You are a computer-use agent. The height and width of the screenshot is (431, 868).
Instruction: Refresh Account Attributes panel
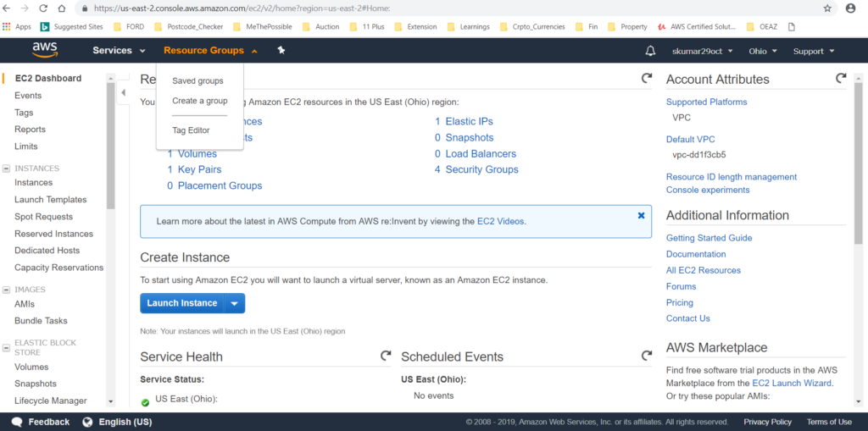[x=841, y=79]
